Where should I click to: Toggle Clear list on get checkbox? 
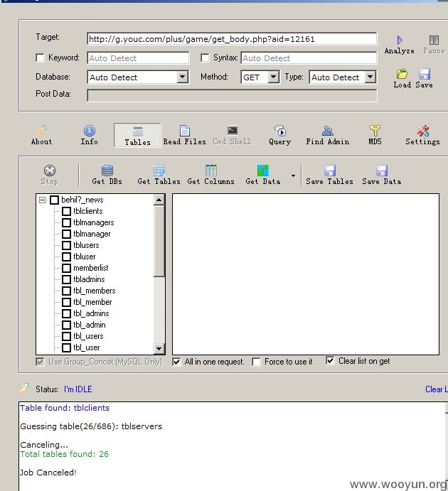click(330, 361)
